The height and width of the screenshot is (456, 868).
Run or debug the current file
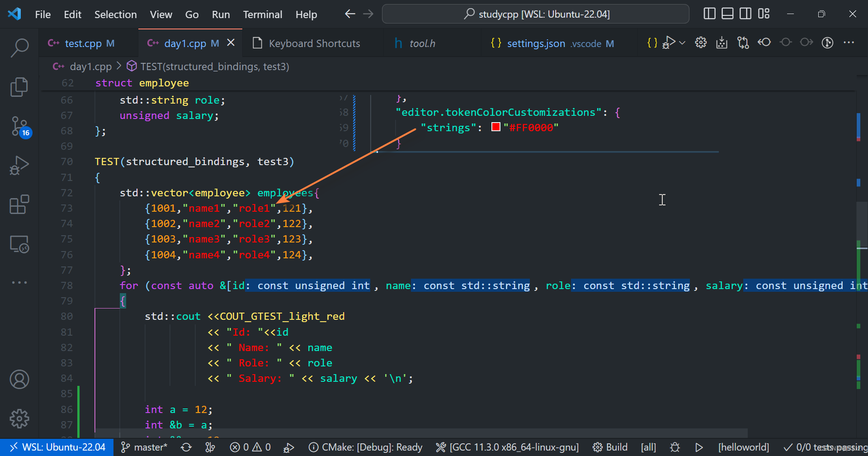coord(669,43)
